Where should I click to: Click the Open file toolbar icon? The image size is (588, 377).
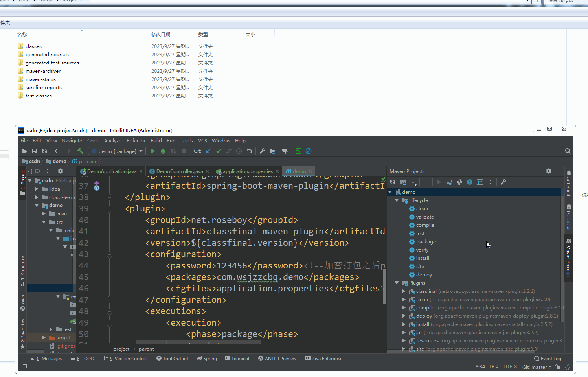click(x=24, y=151)
